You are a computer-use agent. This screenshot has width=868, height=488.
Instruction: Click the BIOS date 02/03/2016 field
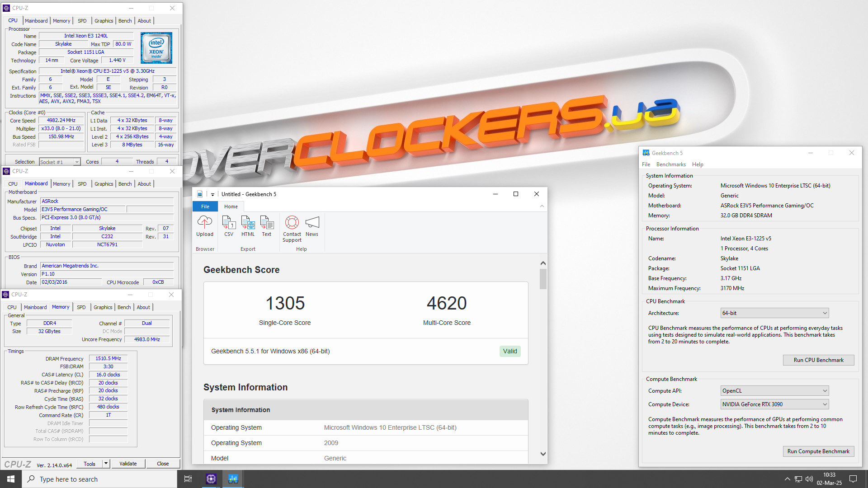[71, 282]
